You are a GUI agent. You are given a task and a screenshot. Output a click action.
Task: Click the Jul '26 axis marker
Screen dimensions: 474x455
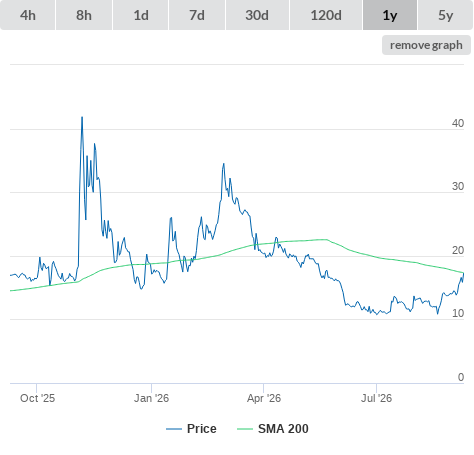pos(376,398)
